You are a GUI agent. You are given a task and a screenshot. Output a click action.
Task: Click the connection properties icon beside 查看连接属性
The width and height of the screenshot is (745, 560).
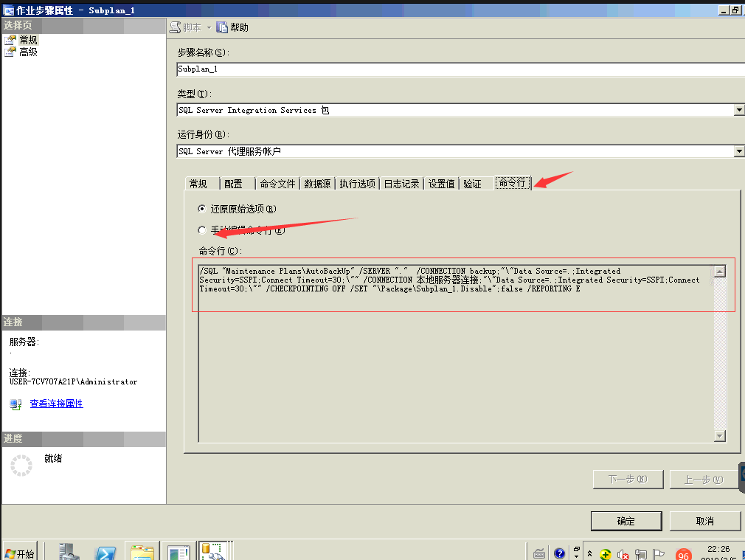point(15,404)
